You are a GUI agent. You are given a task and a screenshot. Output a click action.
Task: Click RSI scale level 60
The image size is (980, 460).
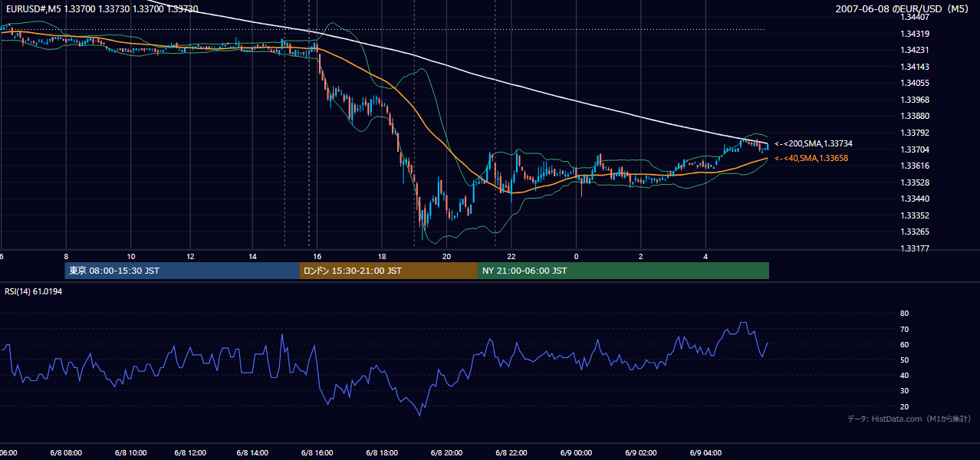pyautogui.click(x=904, y=344)
